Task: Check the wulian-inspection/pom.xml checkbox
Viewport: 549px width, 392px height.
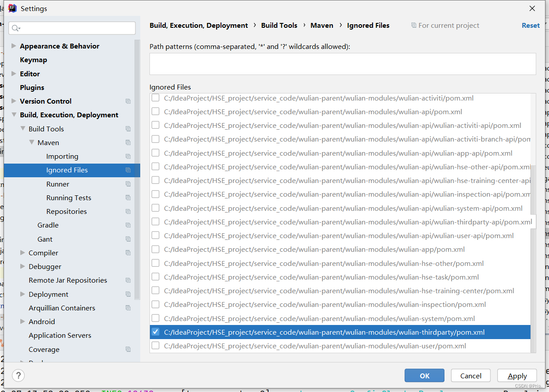Action: (x=155, y=304)
